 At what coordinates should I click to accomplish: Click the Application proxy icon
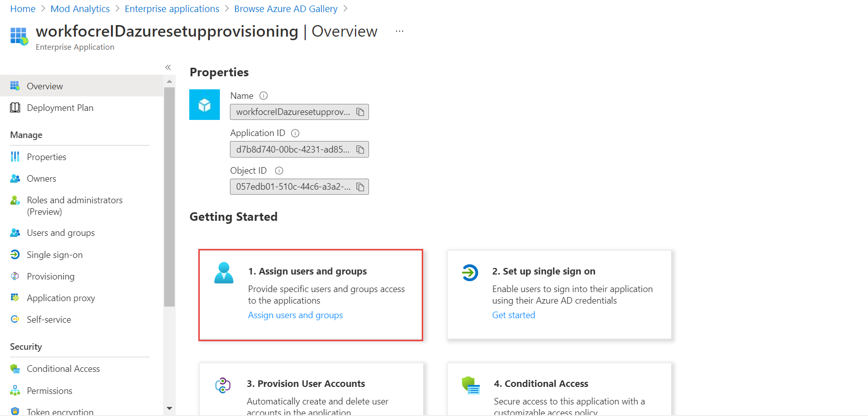pos(15,298)
